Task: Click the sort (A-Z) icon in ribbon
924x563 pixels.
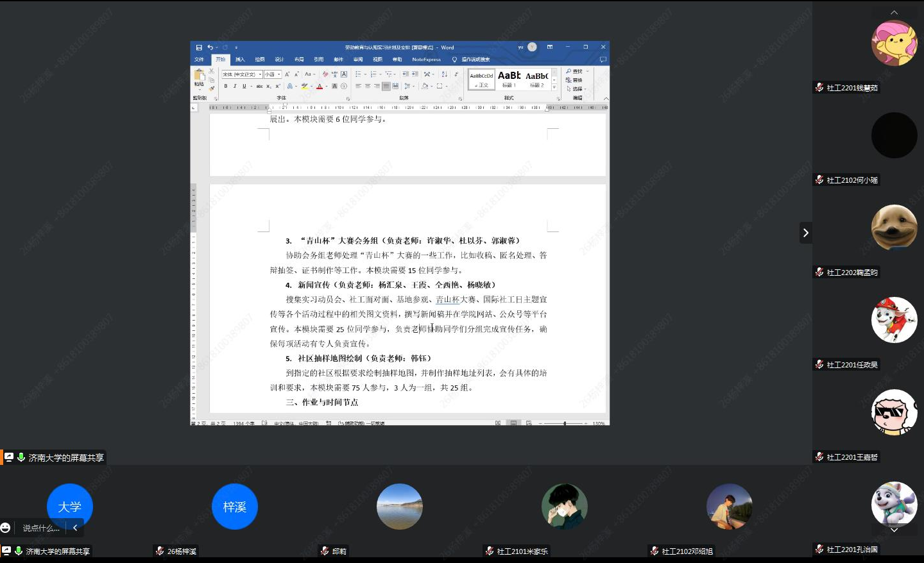Action: 445,74
